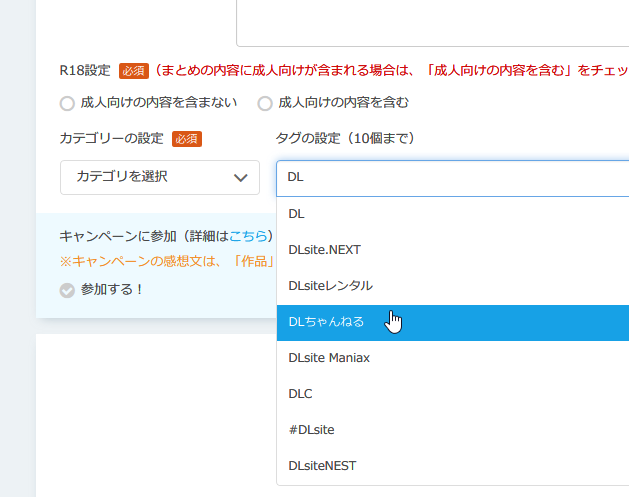The image size is (629, 497).
Task: Choose the DL tag suggestion
Action: pos(452,214)
